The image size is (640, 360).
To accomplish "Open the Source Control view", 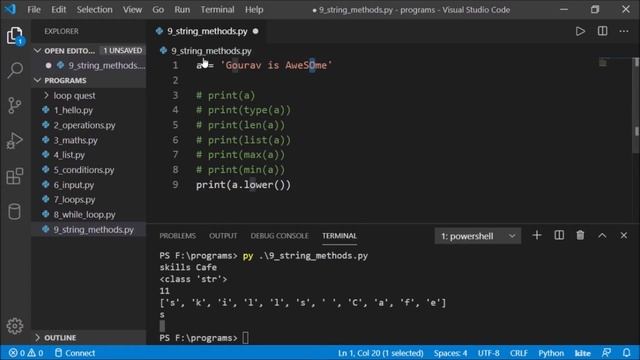I will click(x=15, y=105).
